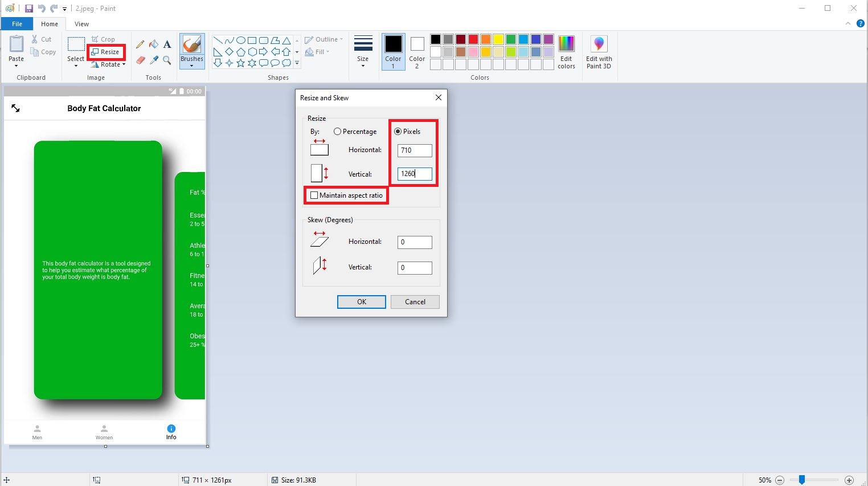
Task: Select the Oval shape
Action: point(240,39)
